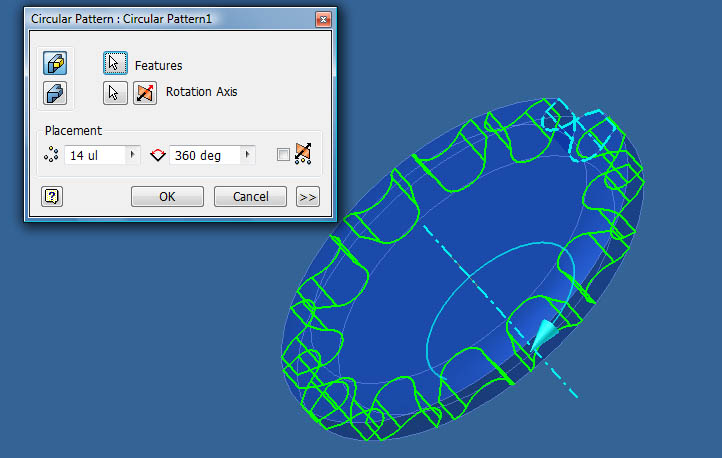Click the Placement group label

click(x=73, y=131)
